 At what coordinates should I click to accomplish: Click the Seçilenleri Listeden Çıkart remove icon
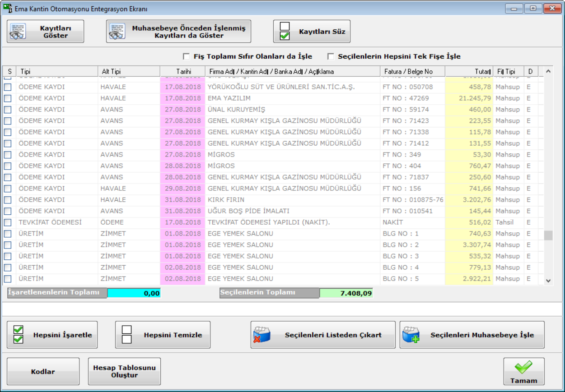pos(262,335)
